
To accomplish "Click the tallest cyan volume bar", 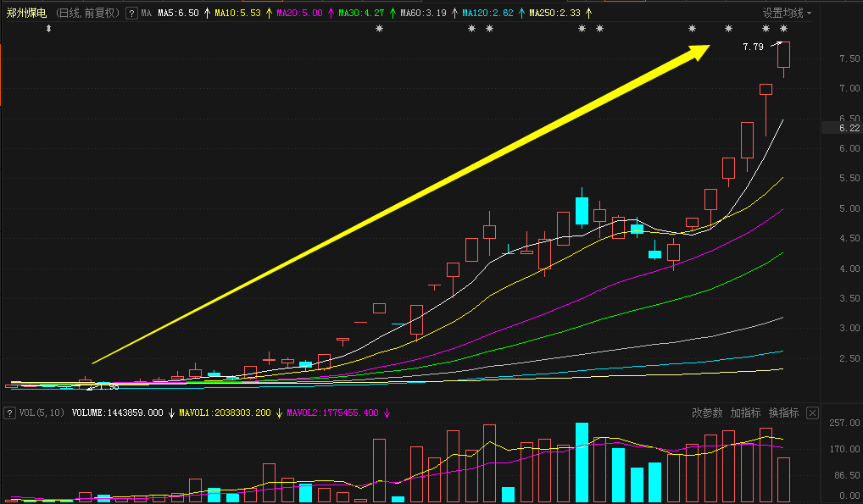I will tap(582, 462).
